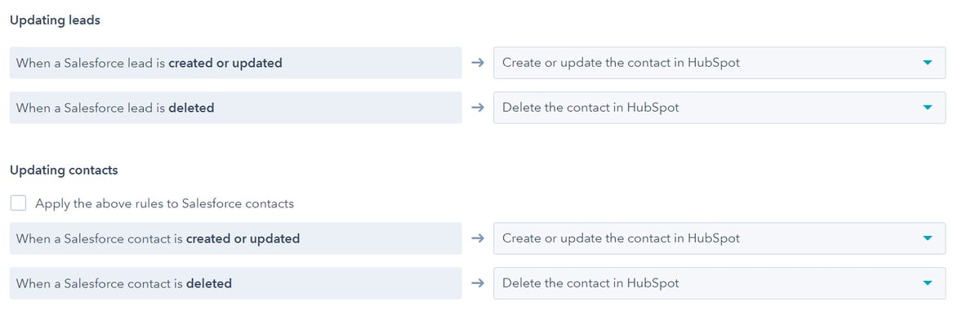Open the dropdown for Salesforce contact created or updated
The image size is (980, 316).
click(719, 238)
